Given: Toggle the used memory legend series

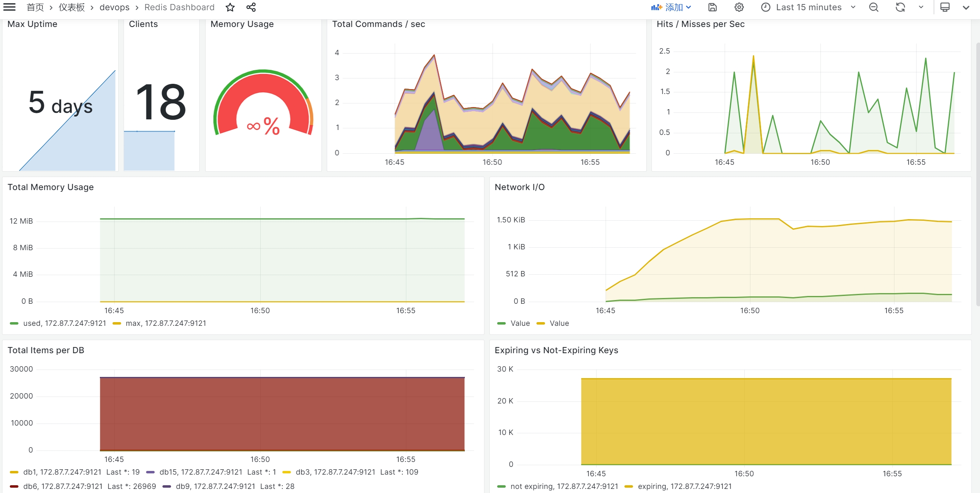Looking at the screenshot, I should (65, 323).
